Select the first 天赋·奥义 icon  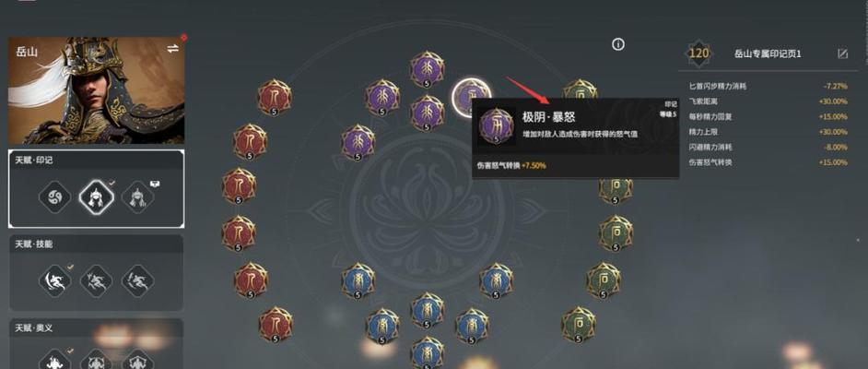coord(54,360)
